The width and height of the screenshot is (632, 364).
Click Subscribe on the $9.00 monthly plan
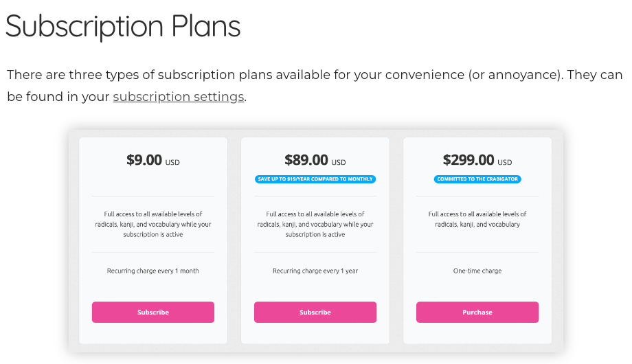click(x=153, y=312)
